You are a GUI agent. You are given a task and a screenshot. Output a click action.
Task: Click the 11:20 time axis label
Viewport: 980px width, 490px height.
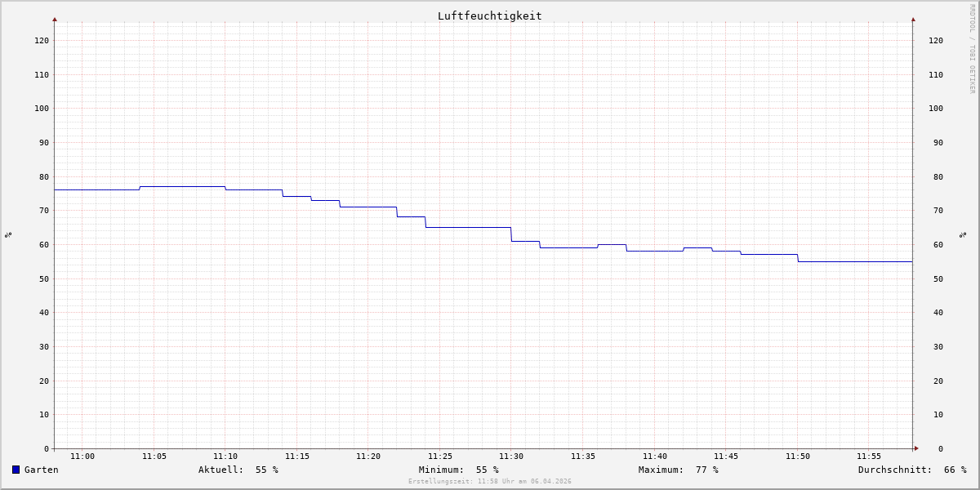[368, 457]
